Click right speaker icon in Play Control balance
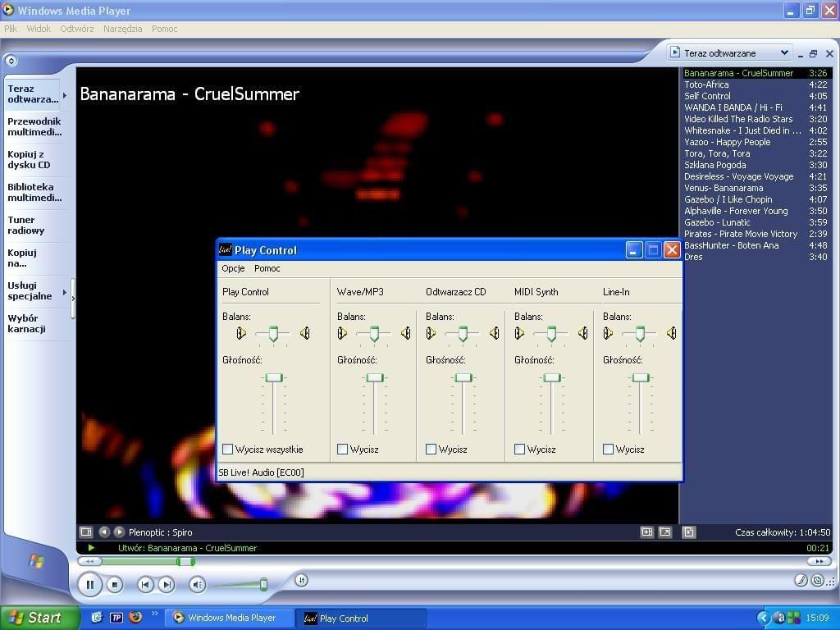The width and height of the screenshot is (840, 630). coord(305,333)
